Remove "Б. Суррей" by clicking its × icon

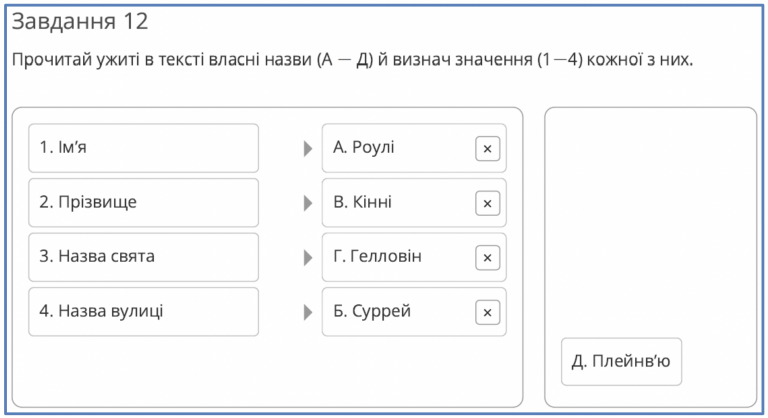[487, 312]
